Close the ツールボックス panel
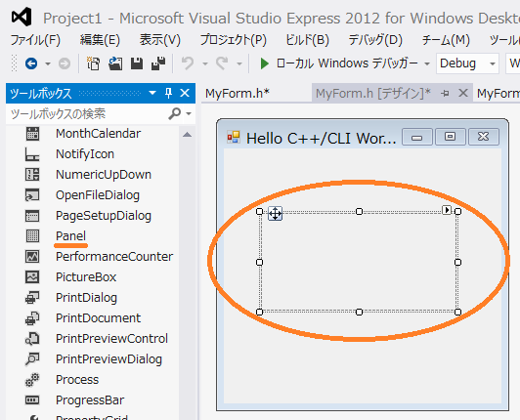The image size is (520, 420). coord(185,93)
